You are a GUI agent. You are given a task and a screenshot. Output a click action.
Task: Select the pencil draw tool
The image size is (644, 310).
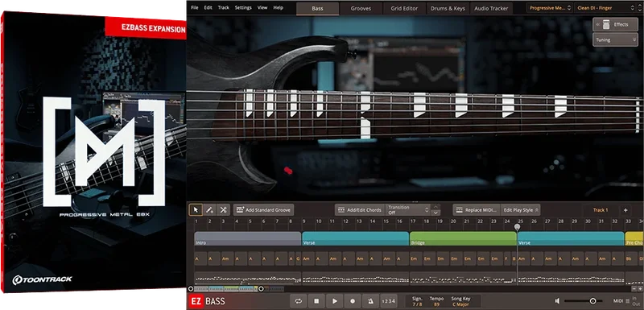[x=209, y=210]
